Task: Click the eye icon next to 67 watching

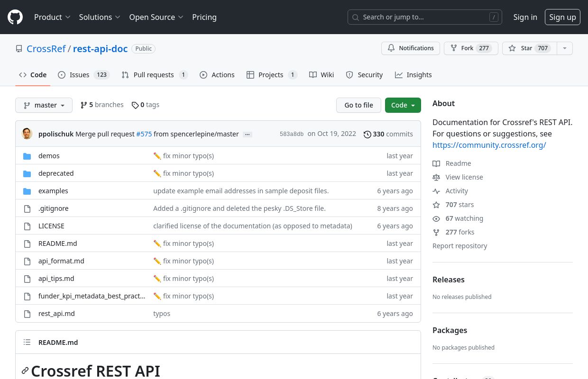Action: [x=436, y=218]
